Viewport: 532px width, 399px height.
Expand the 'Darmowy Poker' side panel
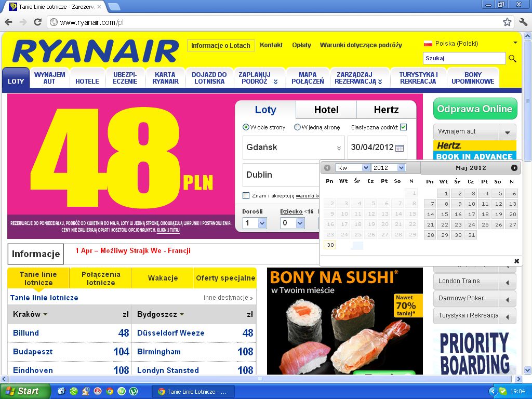coord(475,298)
